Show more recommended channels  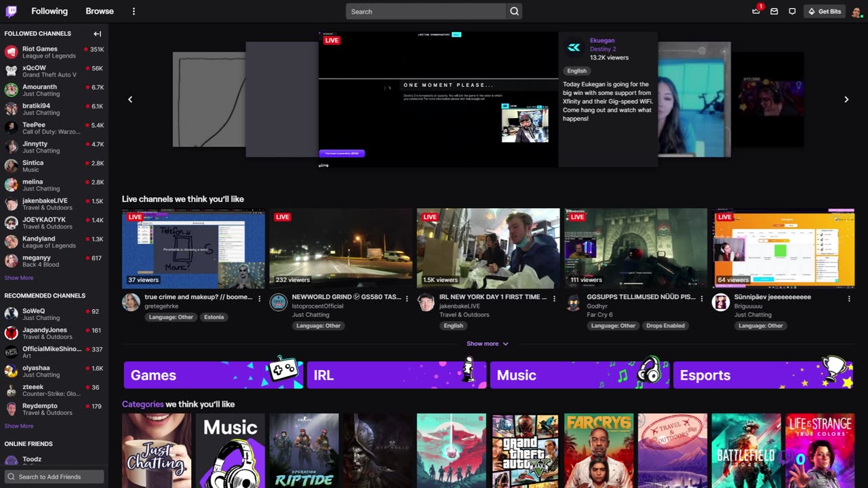(x=19, y=426)
